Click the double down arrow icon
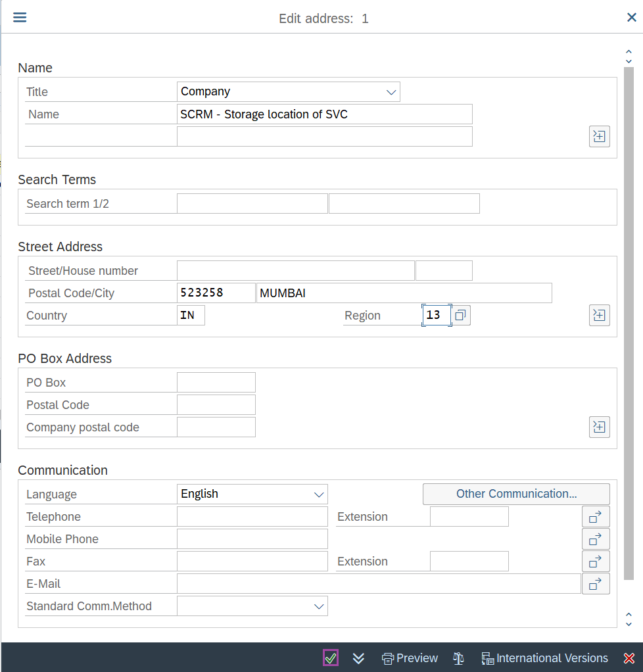Screen dimensions: 643x672 tap(358, 658)
